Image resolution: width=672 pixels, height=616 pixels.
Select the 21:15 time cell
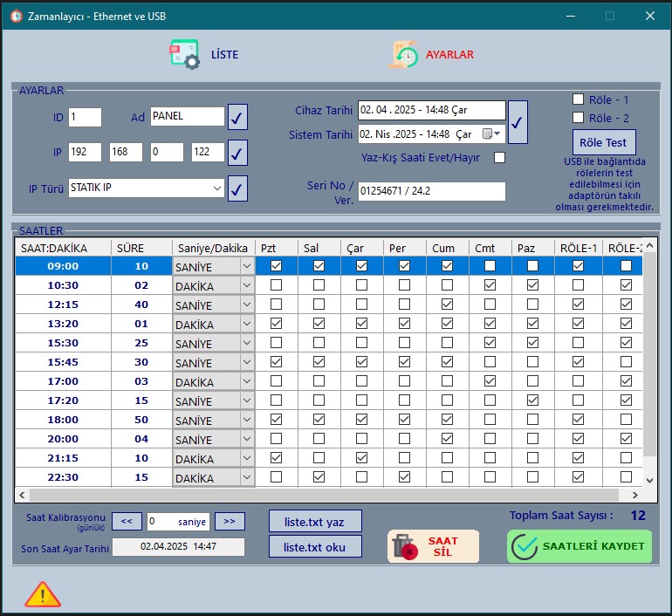point(63,458)
